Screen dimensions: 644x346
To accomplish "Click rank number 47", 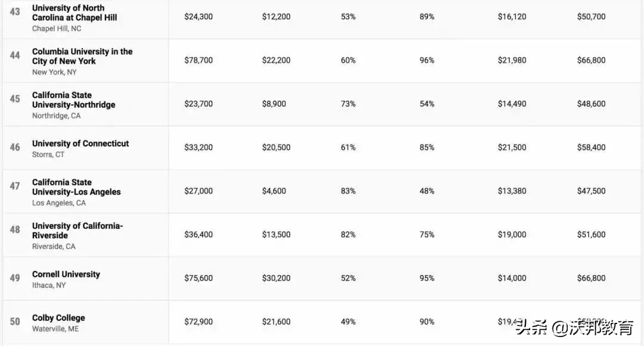I will [15, 186].
